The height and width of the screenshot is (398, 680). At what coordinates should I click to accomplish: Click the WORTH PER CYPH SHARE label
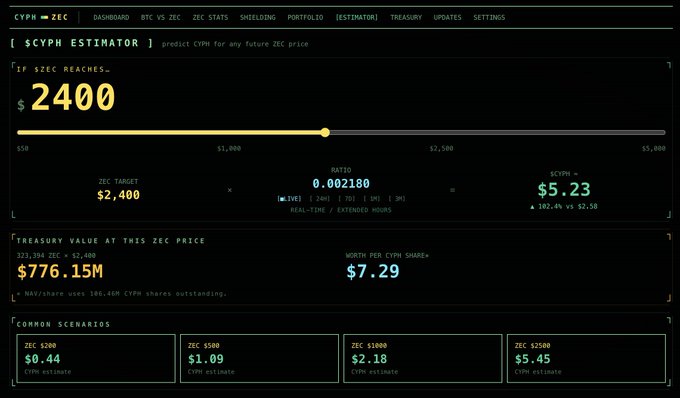click(x=387, y=255)
